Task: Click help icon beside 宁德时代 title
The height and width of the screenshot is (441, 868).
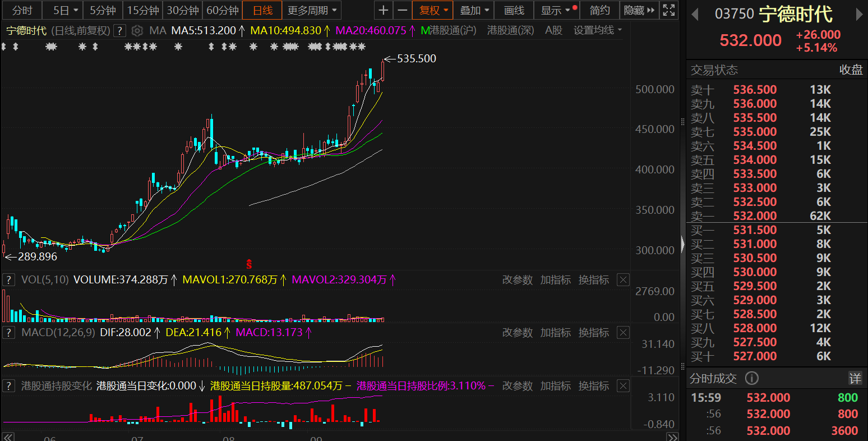Action: 119,30
